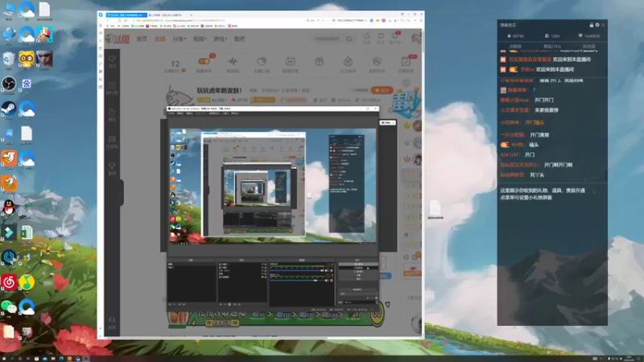Click chat message 开门啊开门啊 in danmu assistant

[x=558, y=165]
